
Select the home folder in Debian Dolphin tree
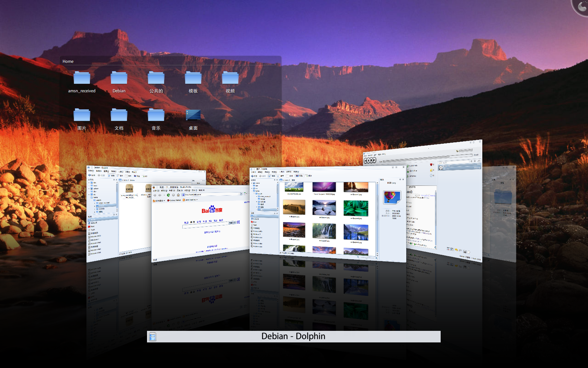coord(94,197)
